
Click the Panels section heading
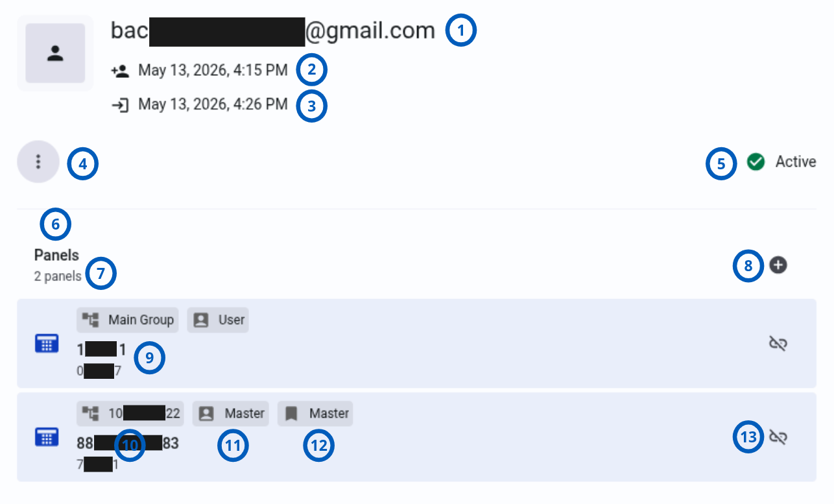tap(56, 256)
